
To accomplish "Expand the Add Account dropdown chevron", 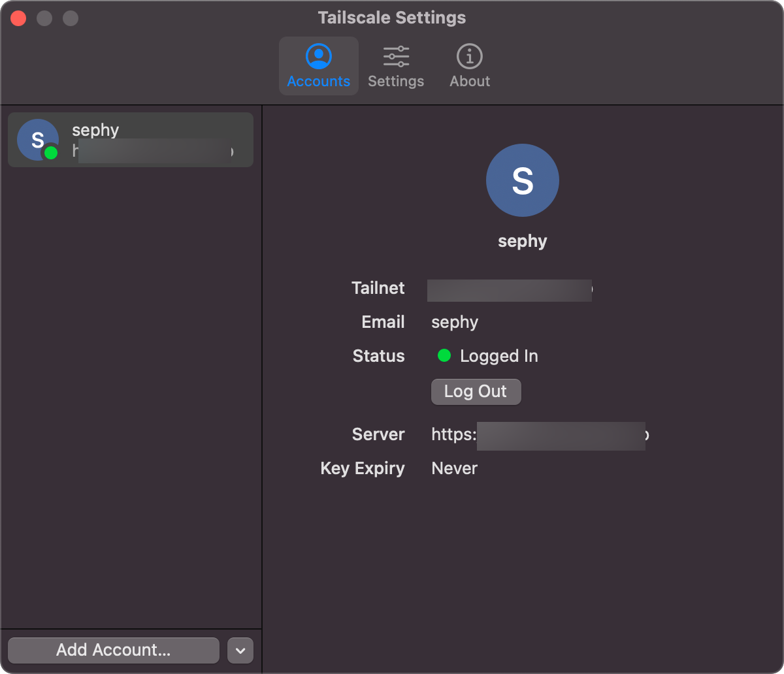I will (240, 650).
